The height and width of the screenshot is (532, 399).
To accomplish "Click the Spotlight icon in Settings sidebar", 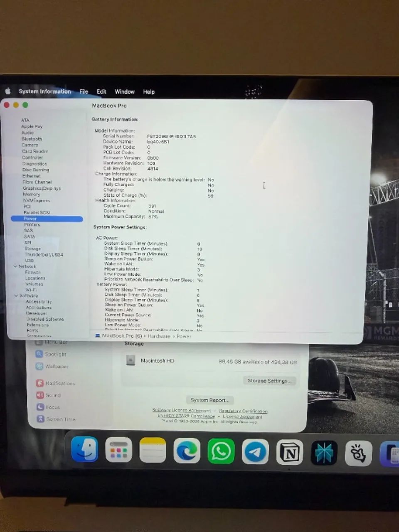I will [x=39, y=354].
